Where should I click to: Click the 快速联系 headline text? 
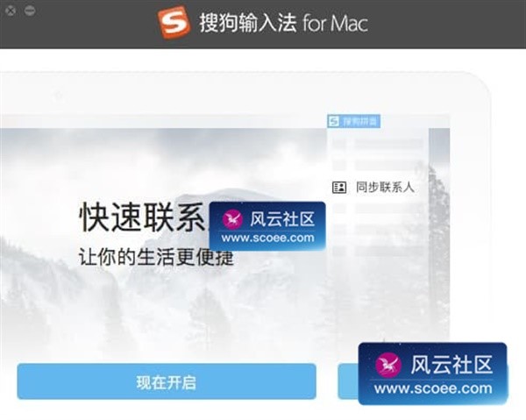pyautogui.click(x=142, y=217)
